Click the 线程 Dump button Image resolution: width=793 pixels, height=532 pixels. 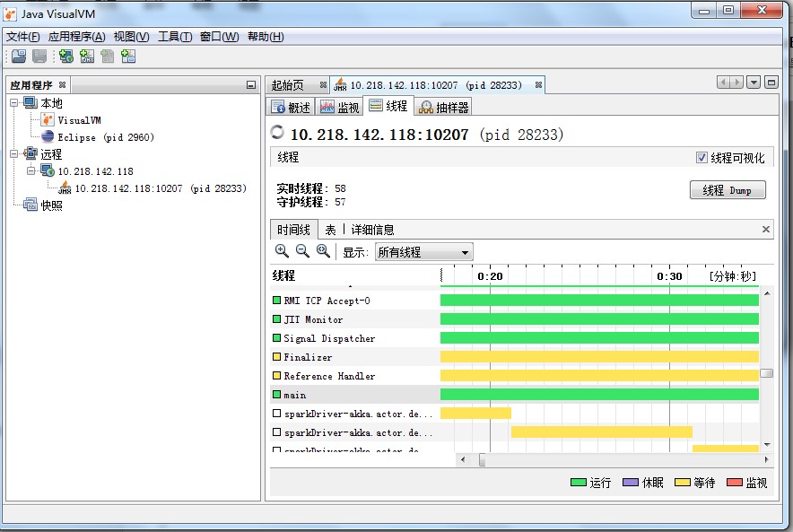tap(728, 190)
